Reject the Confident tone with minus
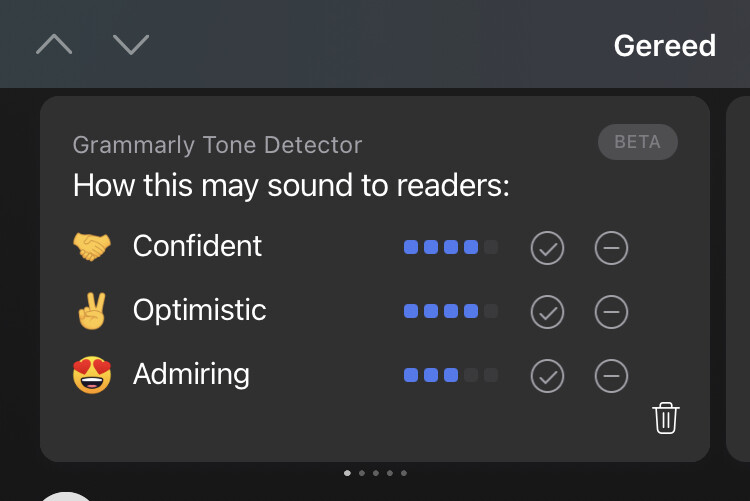 click(611, 248)
